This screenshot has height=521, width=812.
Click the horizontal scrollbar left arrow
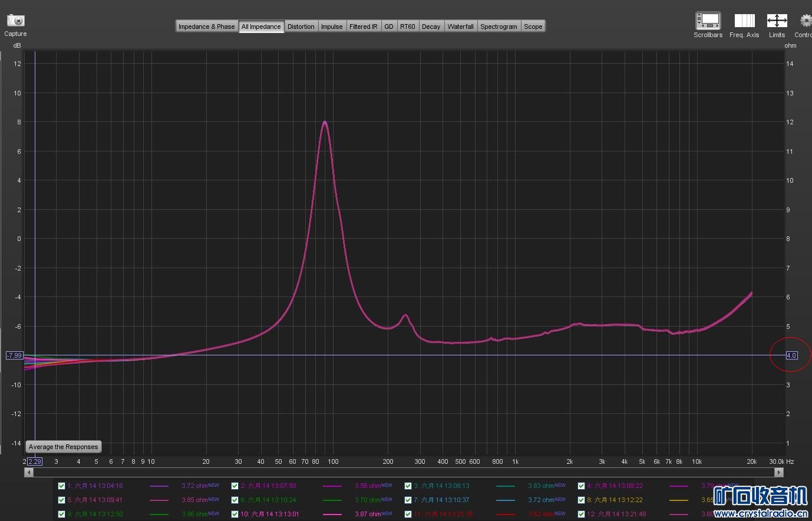pos(28,472)
